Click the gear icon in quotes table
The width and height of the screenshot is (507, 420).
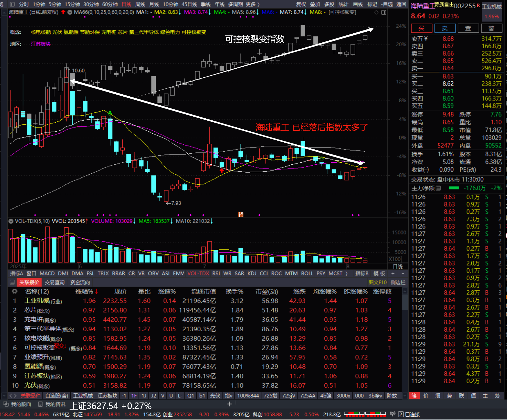click(14, 291)
